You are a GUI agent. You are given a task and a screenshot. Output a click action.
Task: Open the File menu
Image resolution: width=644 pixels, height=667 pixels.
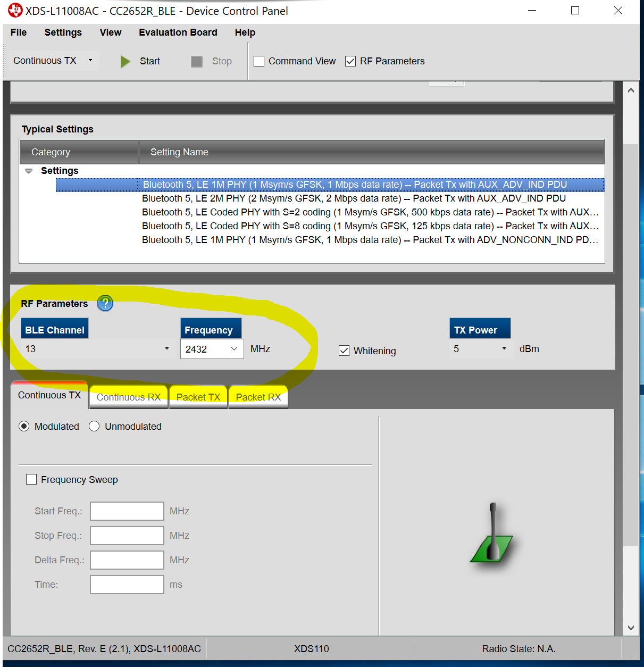tap(19, 32)
